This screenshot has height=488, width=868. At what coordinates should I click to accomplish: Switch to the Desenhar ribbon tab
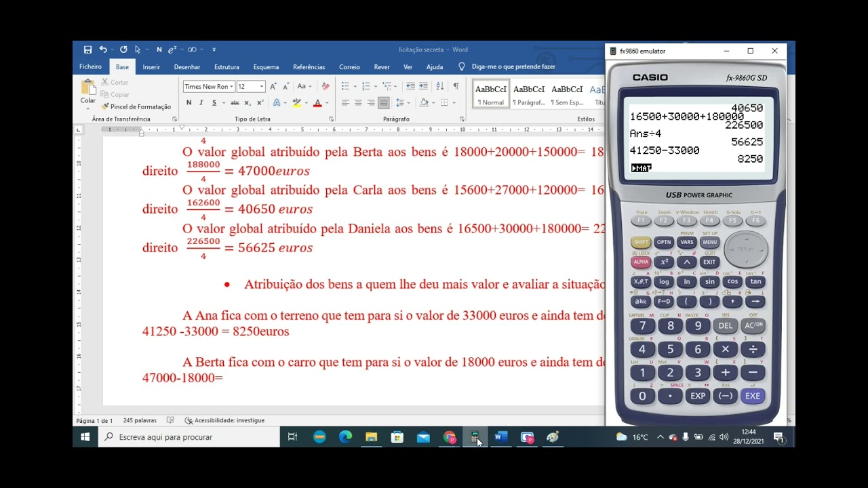coord(187,67)
